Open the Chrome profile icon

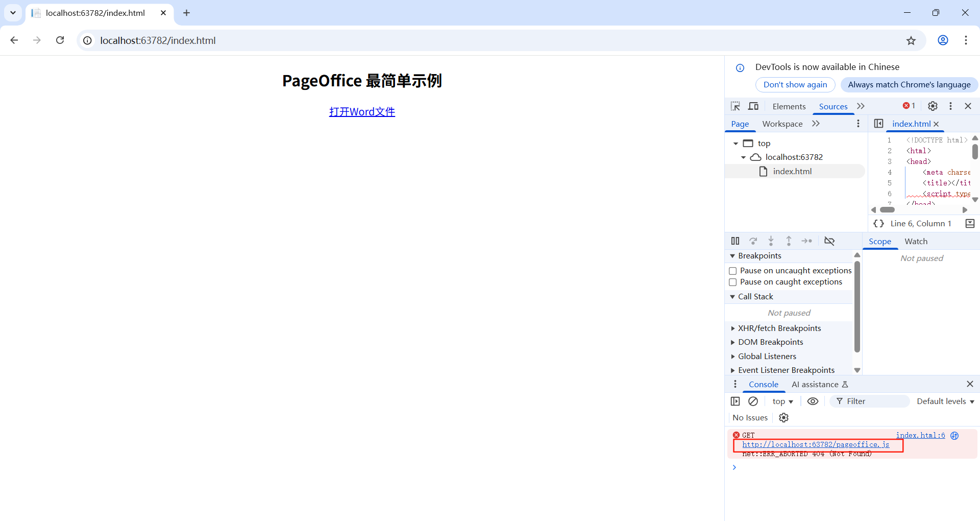coord(943,40)
